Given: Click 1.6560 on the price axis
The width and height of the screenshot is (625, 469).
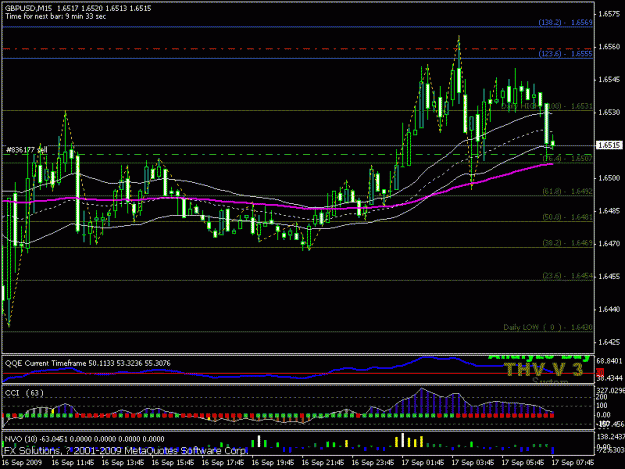Looking at the screenshot, I should 609,47.
